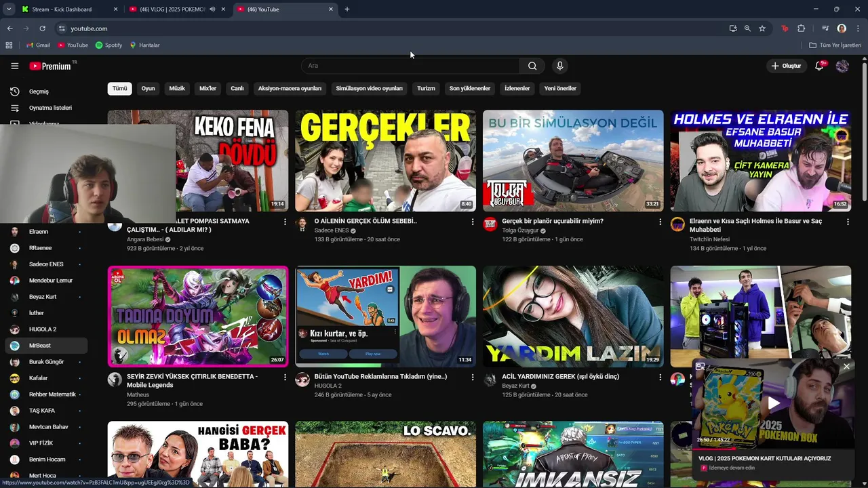Open the notifications bell

[x=819, y=66]
